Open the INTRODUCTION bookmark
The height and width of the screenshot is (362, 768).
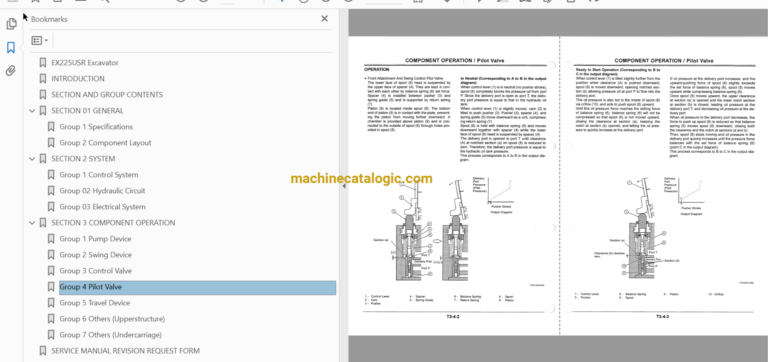coord(78,78)
